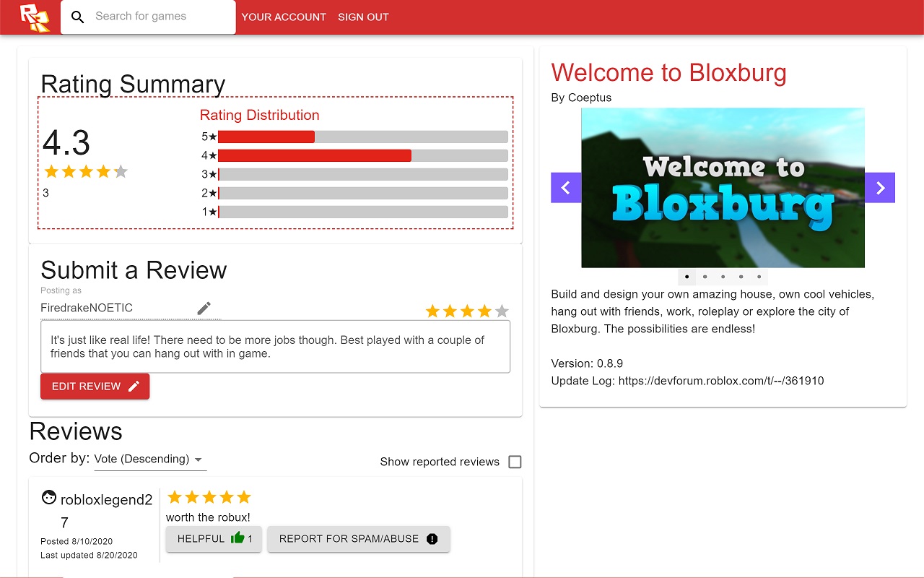924x578 pixels.
Task: Click the 4.3 average rating number
Action: pyautogui.click(x=66, y=143)
